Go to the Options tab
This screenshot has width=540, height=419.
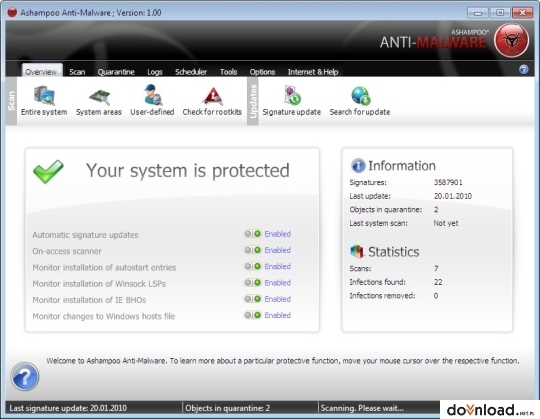click(x=262, y=72)
